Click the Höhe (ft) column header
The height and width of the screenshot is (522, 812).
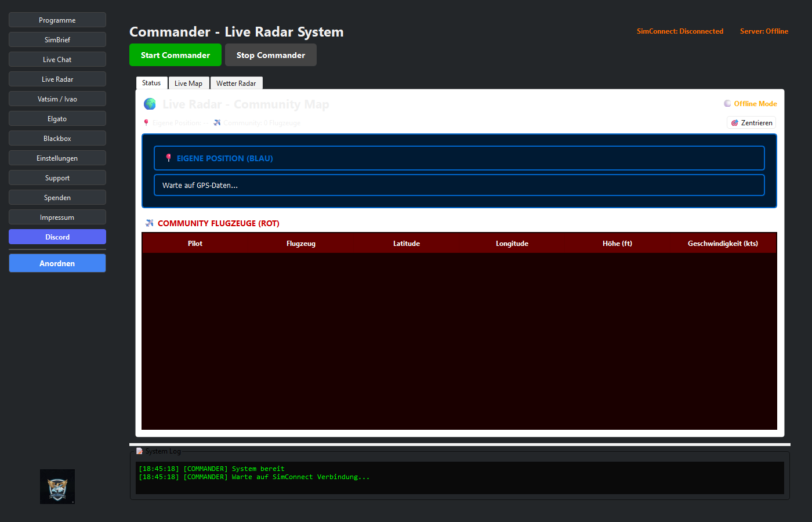(617, 244)
